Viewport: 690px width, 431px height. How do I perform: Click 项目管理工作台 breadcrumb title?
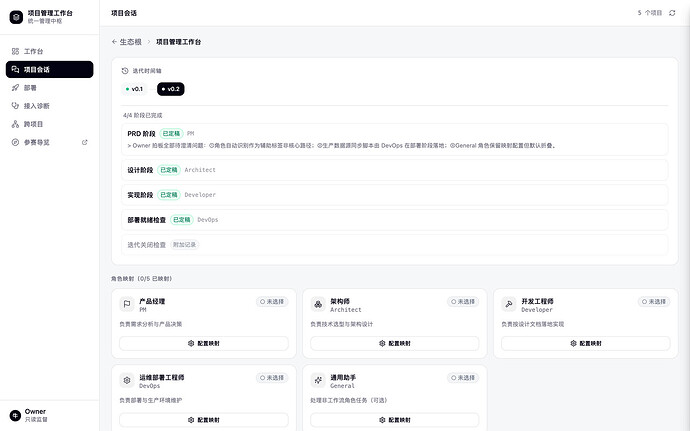tap(179, 42)
